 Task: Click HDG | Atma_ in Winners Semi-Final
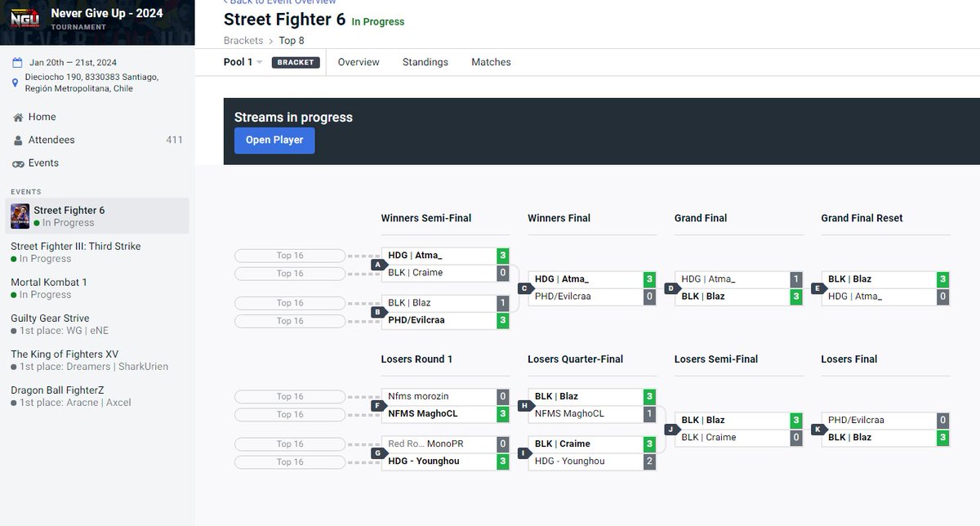(x=439, y=256)
